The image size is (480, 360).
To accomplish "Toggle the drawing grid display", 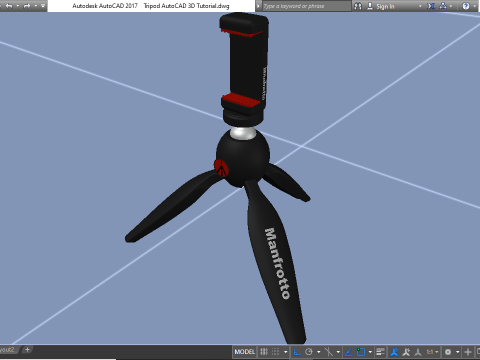I will 264,352.
